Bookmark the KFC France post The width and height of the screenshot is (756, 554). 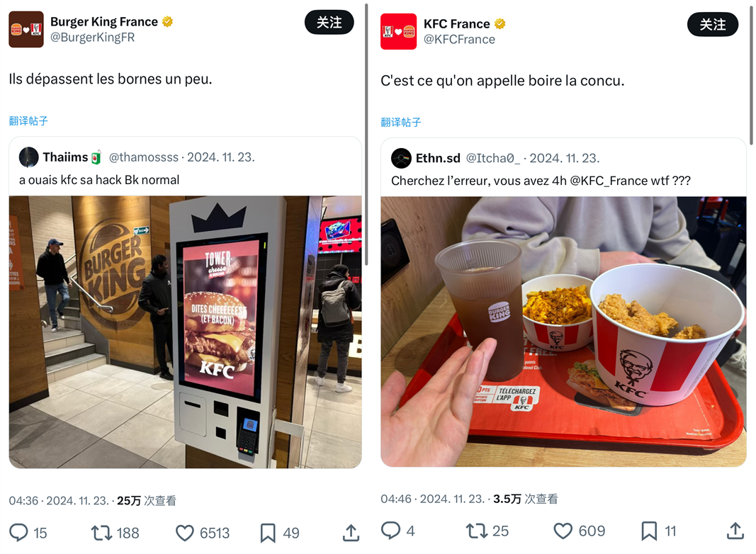[x=649, y=531]
